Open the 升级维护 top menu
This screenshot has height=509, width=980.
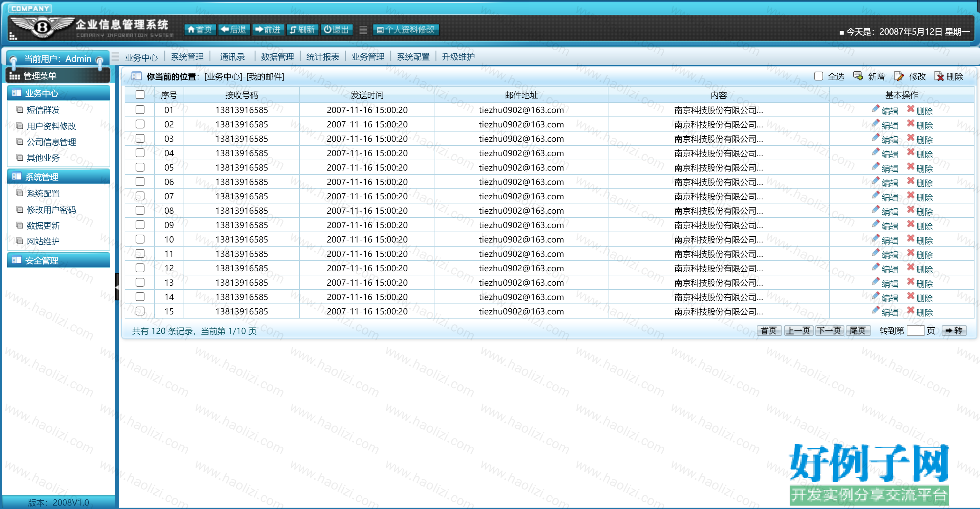pos(458,57)
